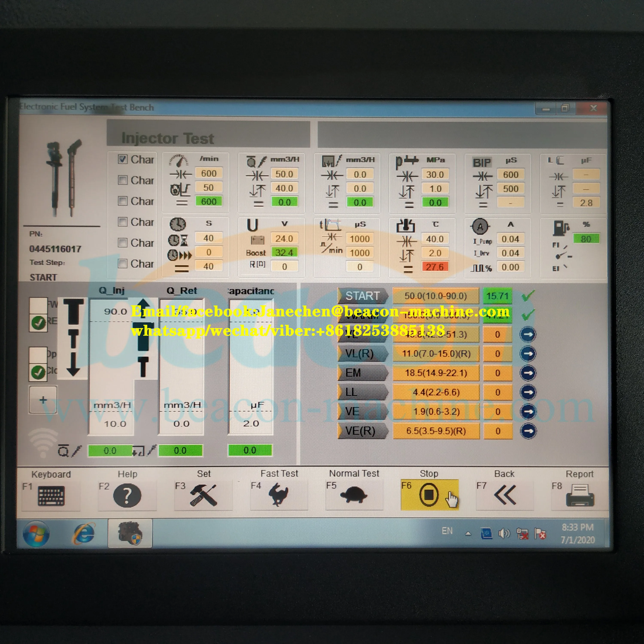Select the LL test step
Screen dimensions: 644x644
click(362, 392)
